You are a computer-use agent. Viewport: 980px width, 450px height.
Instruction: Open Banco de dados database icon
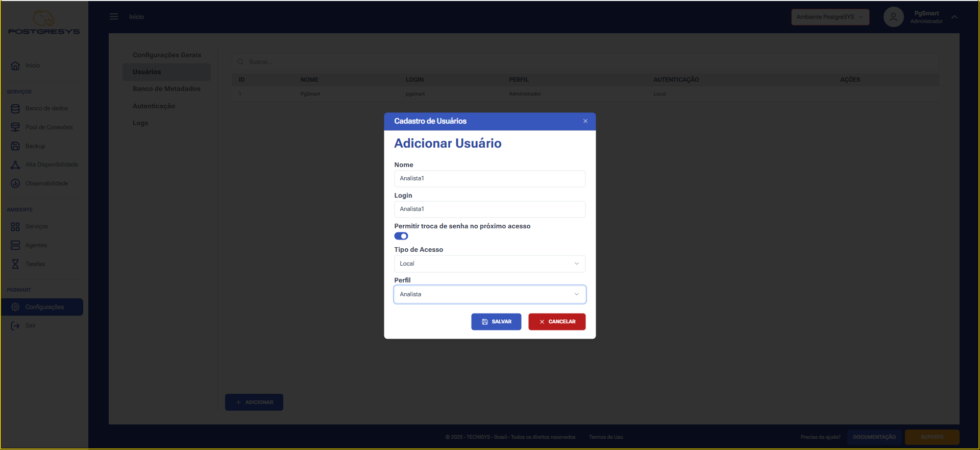pyautogui.click(x=15, y=108)
